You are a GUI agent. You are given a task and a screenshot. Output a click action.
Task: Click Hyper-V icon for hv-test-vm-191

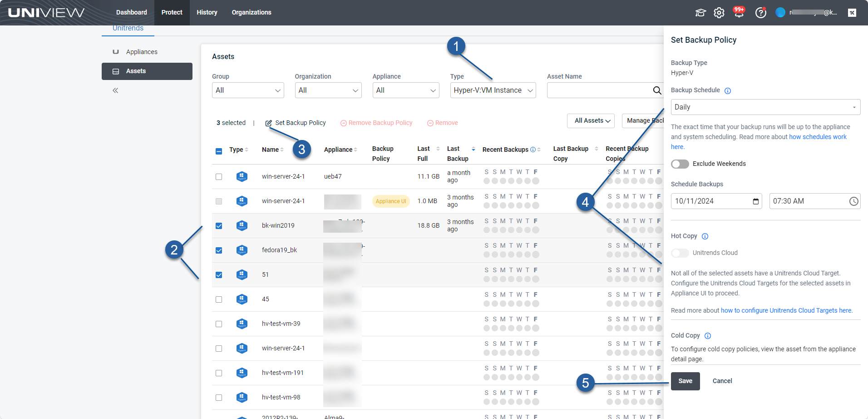pos(242,373)
